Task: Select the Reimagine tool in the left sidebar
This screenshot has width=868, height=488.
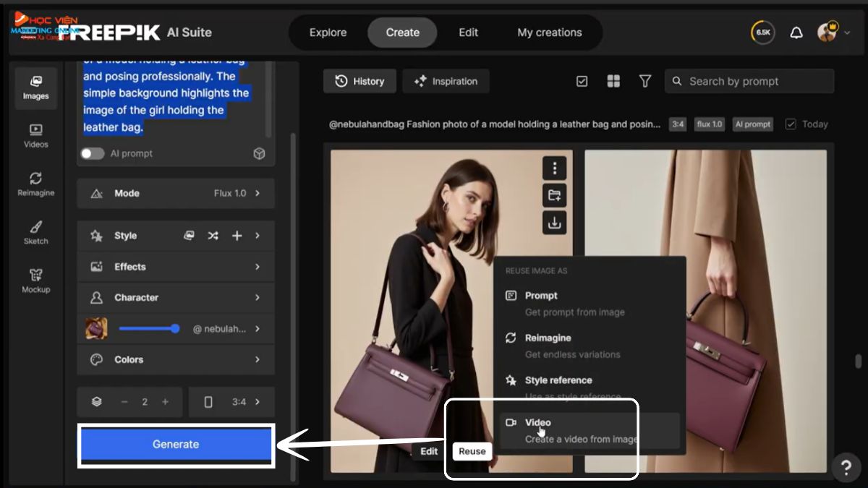Action: [35, 184]
